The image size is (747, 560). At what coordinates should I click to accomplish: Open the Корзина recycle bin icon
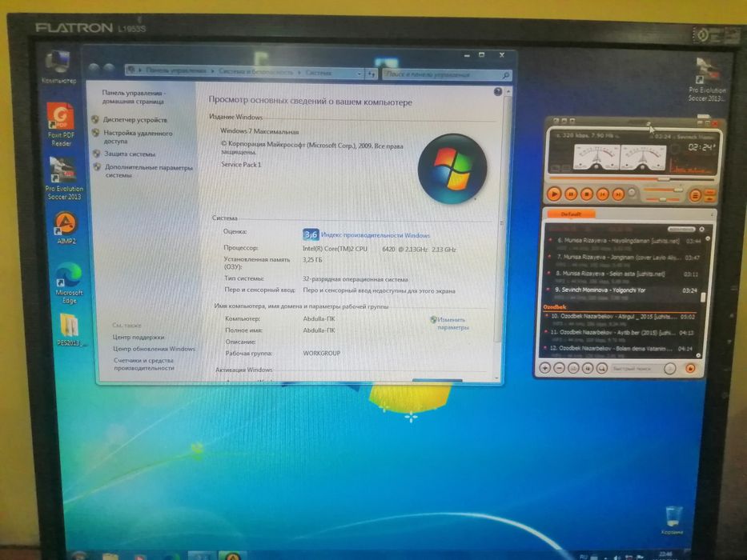pyautogui.click(x=673, y=522)
